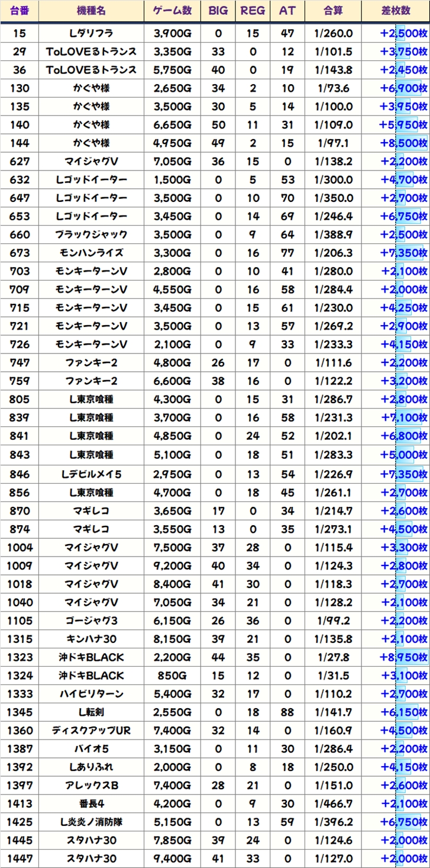Screen dimensions: 430x868
Task: Click the +7,100枚 value for machine 839
Action: tap(403, 418)
